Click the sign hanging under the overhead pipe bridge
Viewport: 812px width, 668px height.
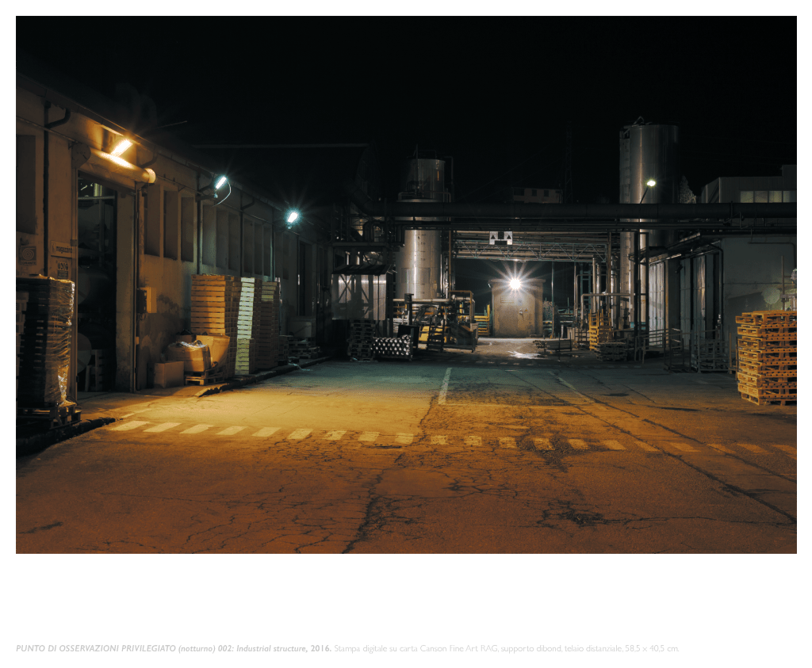(500, 237)
